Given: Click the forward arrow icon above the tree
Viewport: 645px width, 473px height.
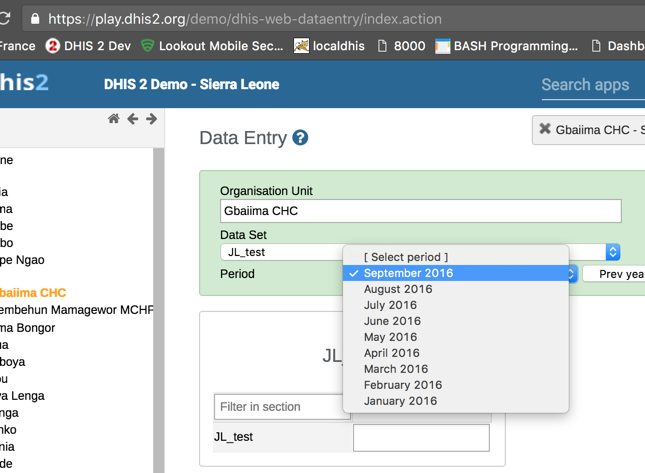Looking at the screenshot, I should click(151, 119).
